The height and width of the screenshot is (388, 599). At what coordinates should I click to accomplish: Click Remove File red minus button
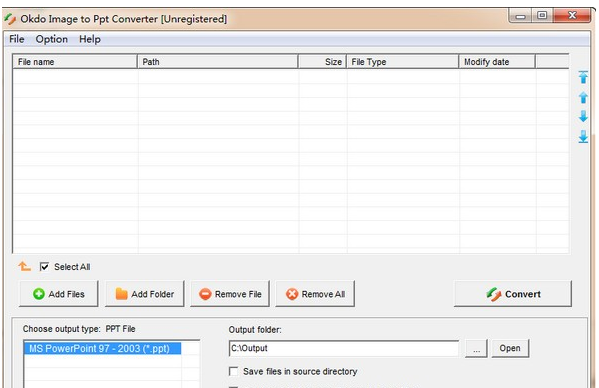(x=230, y=294)
